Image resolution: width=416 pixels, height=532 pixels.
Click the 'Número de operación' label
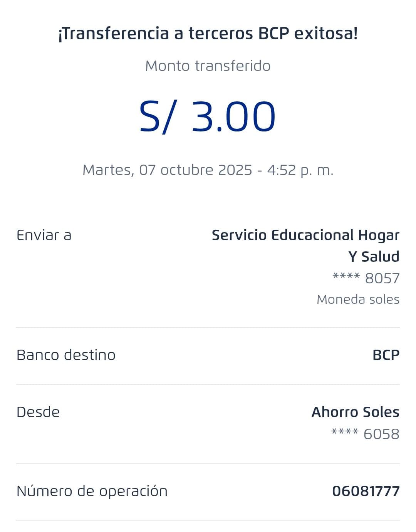tap(92, 491)
